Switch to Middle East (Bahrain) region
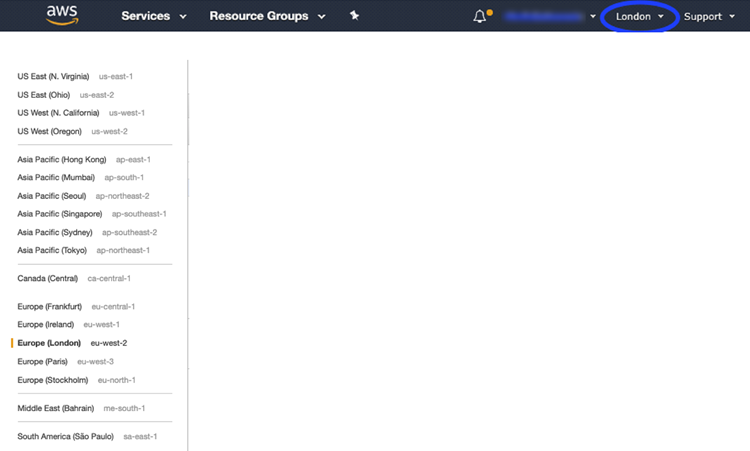The image size is (750, 451). 55,408
